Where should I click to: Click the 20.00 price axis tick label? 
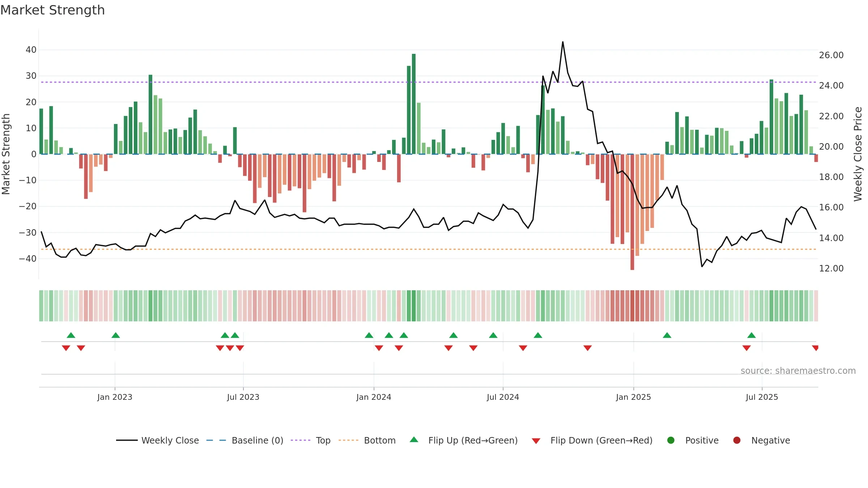pyautogui.click(x=831, y=147)
